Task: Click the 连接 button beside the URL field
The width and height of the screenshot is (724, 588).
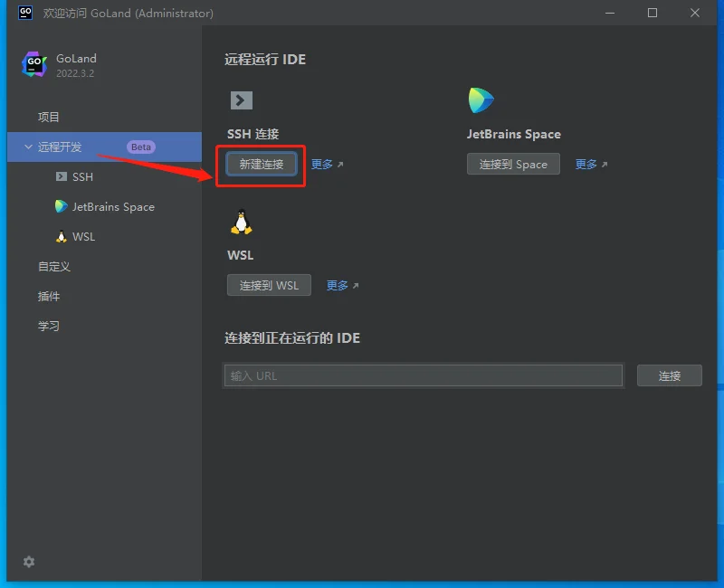Action: click(670, 375)
